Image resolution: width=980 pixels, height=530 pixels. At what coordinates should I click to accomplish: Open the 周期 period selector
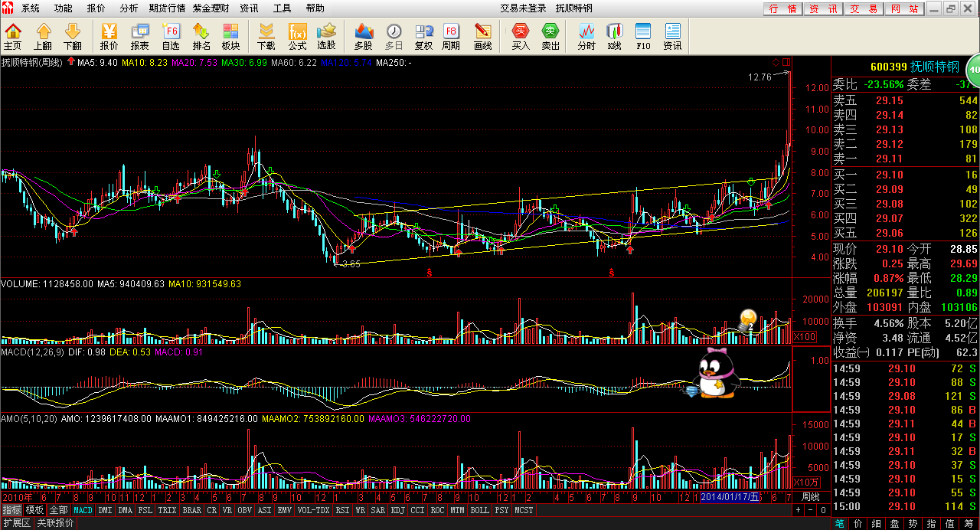click(x=451, y=36)
